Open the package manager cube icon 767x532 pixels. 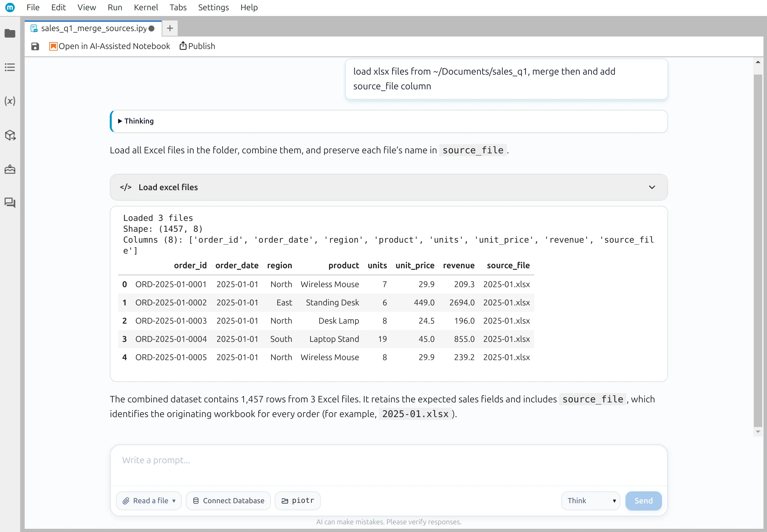pyautogui.click(x=10, y=135)
